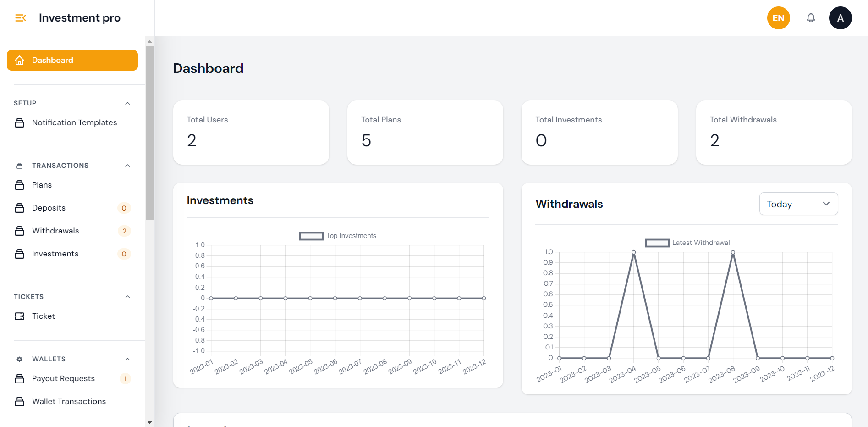The height and width of the screenshot is (427, 868).
Task: Open the user avatar menu
Action: pos(840,18)
